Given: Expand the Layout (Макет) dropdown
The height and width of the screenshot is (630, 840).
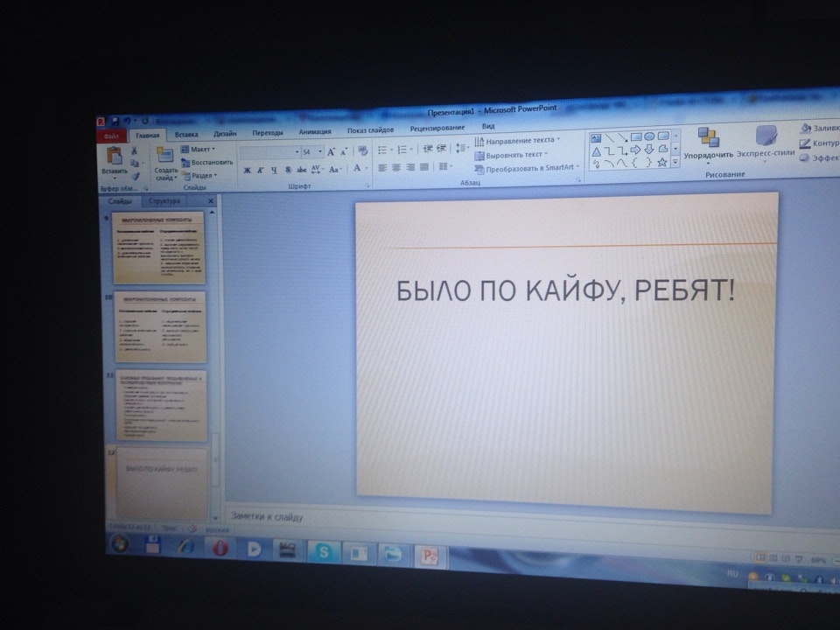Looking at the screenshot, I should click(x=200, y=150).
